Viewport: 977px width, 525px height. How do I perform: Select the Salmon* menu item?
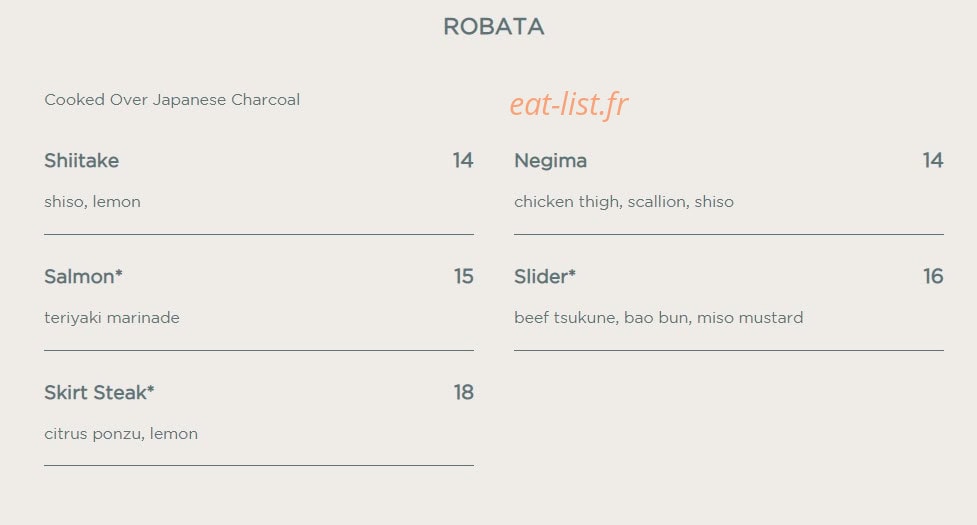83,277
